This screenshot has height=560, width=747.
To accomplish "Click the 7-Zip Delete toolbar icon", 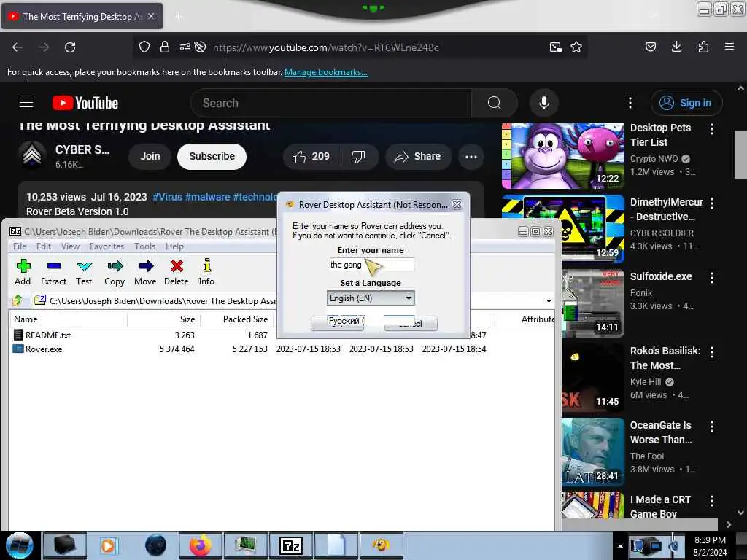I will 177,272.
